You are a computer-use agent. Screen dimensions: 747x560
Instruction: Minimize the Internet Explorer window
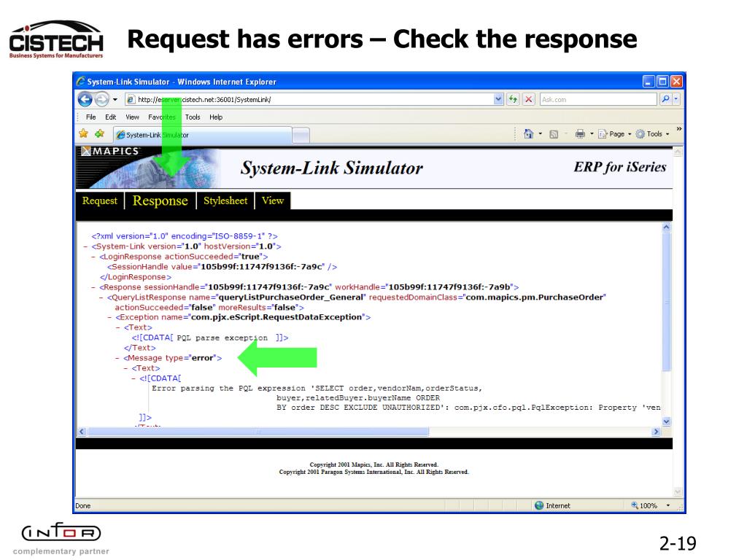tap(649, 82)
